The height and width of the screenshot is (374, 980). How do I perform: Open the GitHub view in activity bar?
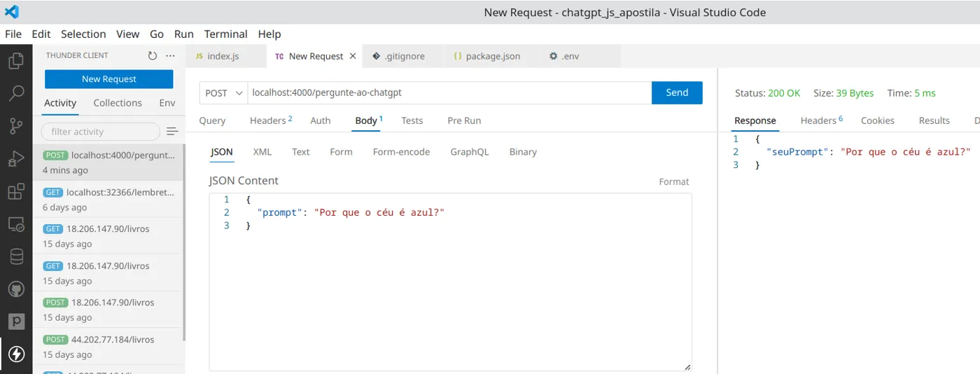pos(16,289)
